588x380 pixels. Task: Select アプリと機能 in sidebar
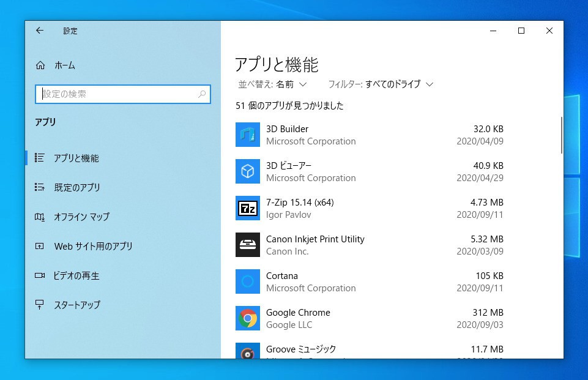76,158
